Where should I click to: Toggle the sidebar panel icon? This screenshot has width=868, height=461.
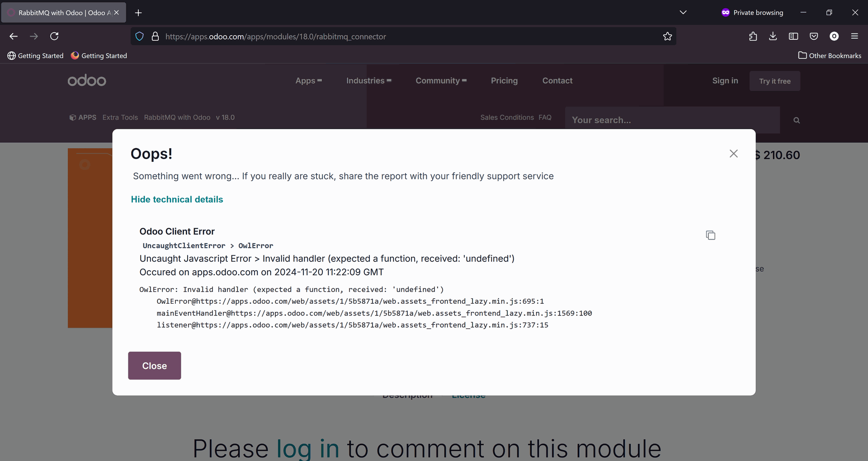point(793,36)
